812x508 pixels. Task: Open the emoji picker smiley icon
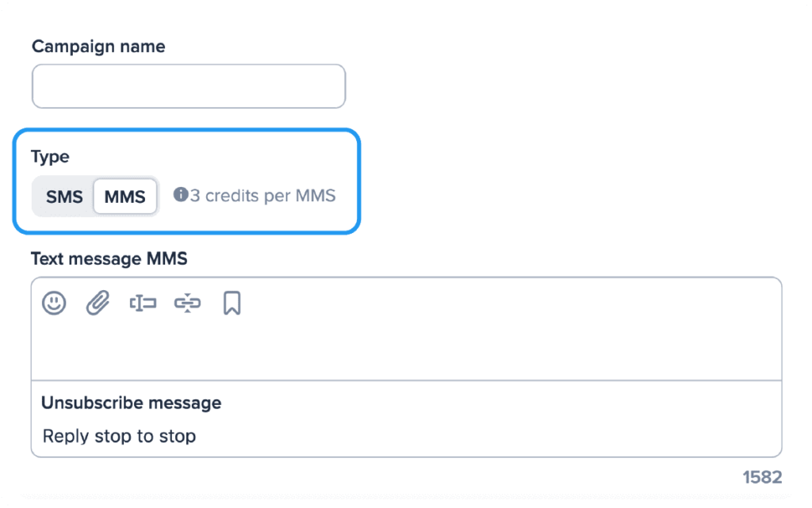pos(54,303)
